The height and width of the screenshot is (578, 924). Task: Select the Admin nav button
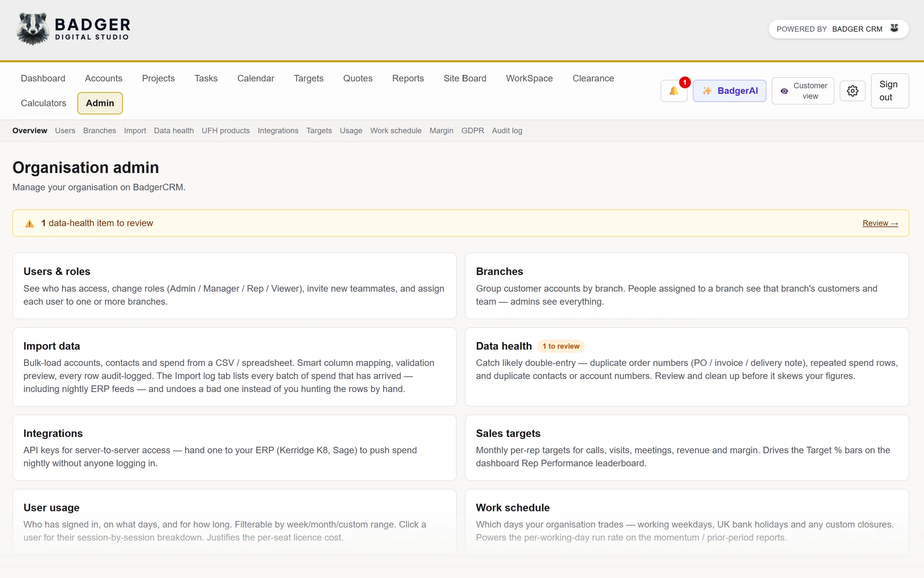point(100,103)
